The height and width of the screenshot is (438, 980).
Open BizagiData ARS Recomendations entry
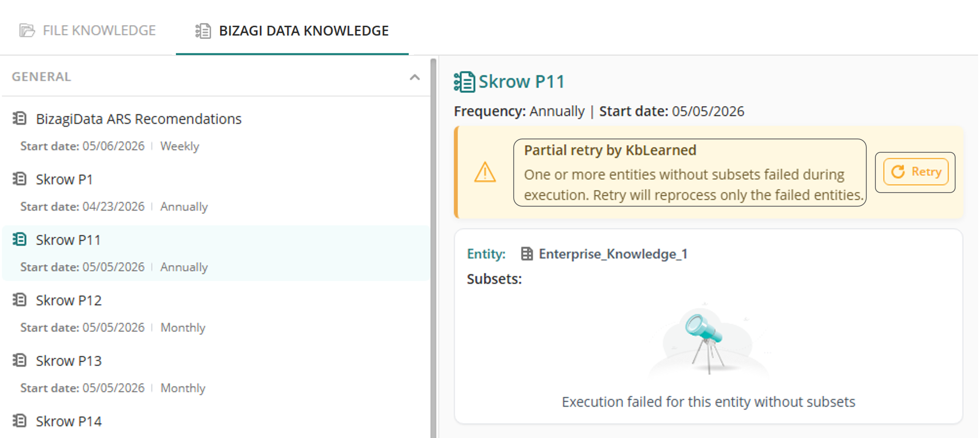pos(139,119)
